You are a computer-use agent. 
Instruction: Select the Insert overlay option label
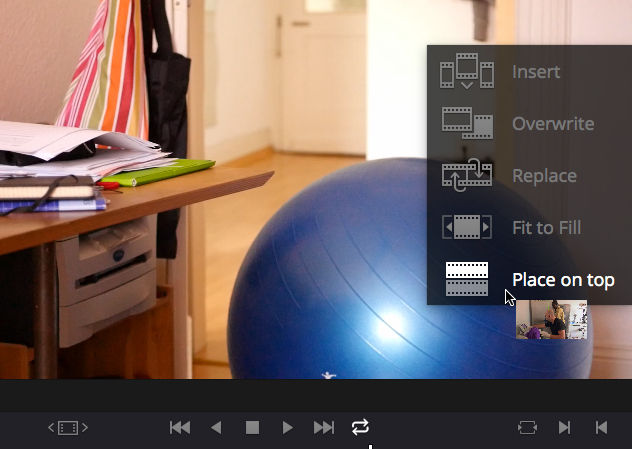coord(536,72)
